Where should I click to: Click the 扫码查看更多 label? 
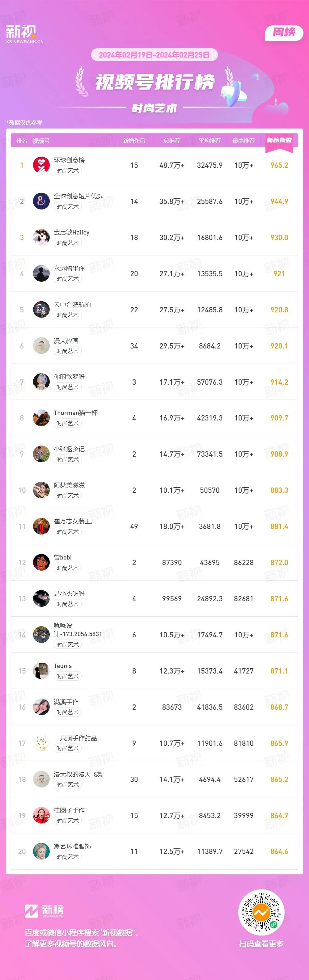261,944
